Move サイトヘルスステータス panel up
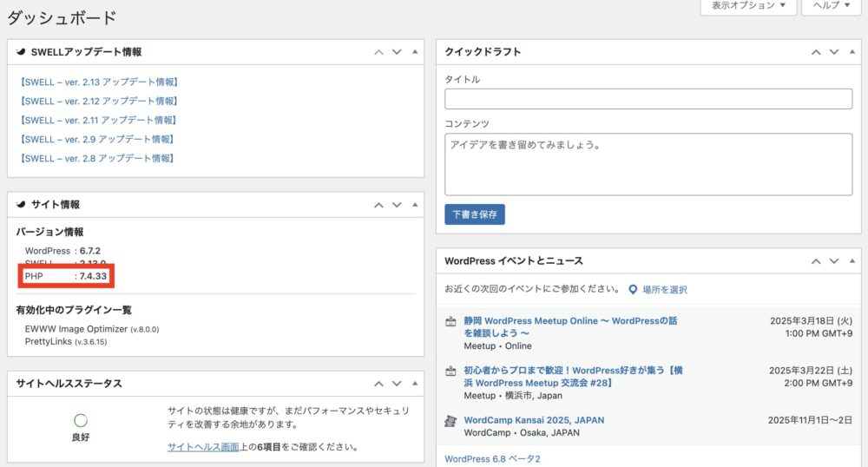The image size is (868, 467). 378,384
